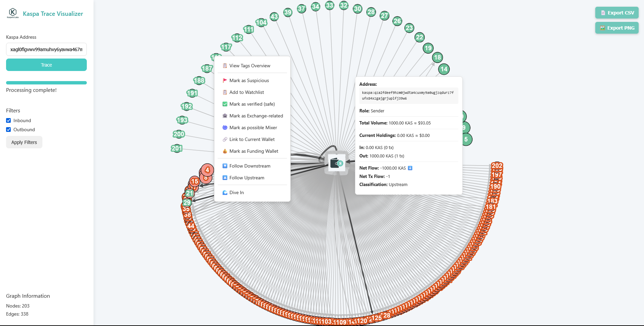Click 'Classification: Upstream' text

point(383,184)
